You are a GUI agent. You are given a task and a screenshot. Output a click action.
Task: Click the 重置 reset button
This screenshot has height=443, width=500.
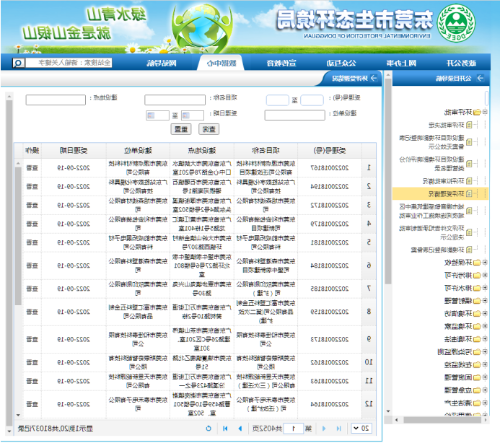pos(181,129)
